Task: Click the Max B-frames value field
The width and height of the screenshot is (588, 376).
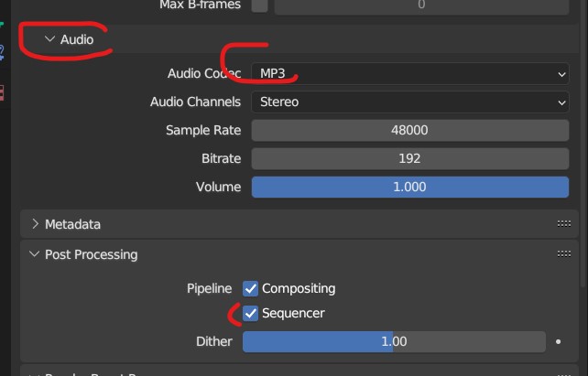Action: pos(421,6)
